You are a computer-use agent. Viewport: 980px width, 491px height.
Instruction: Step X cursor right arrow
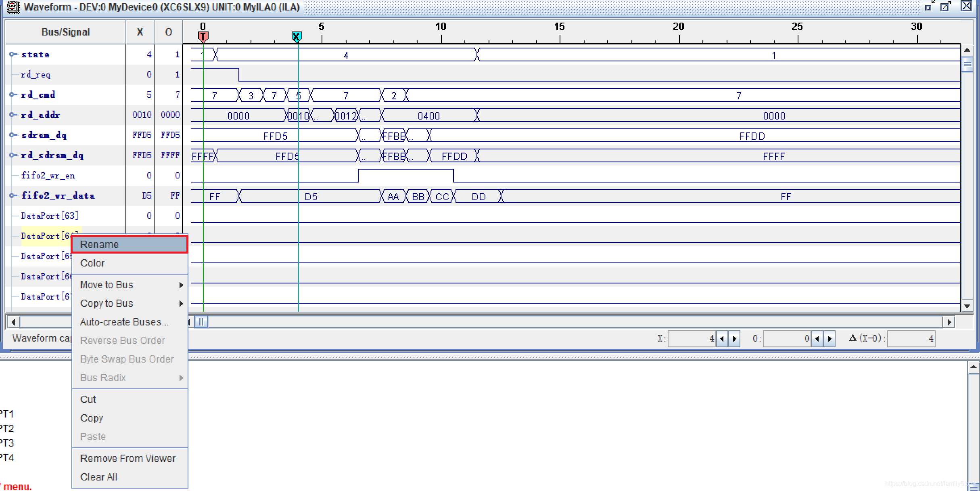click(x=734, y=338)
